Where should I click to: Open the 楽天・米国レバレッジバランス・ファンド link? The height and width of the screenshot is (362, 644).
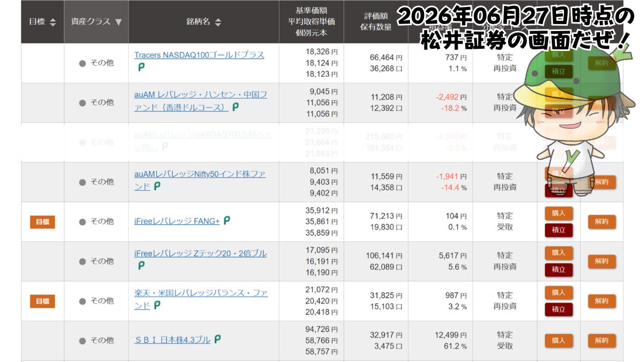[201, 299]
